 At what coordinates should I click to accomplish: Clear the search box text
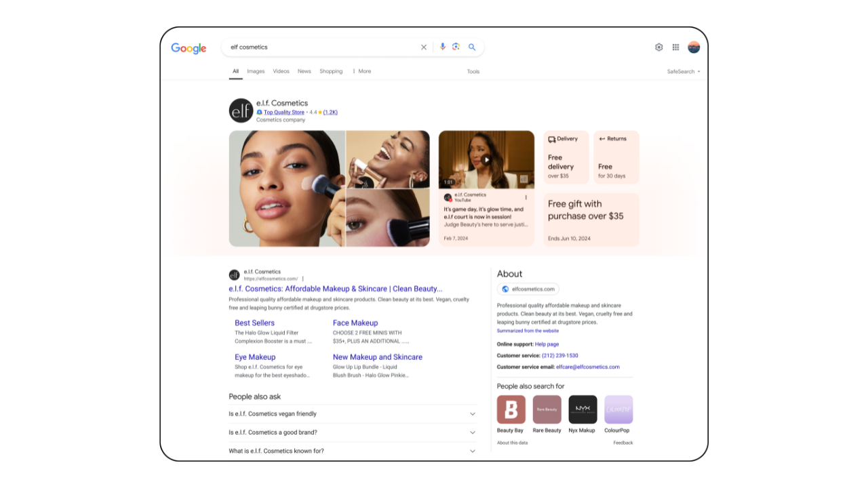[424, 47]
